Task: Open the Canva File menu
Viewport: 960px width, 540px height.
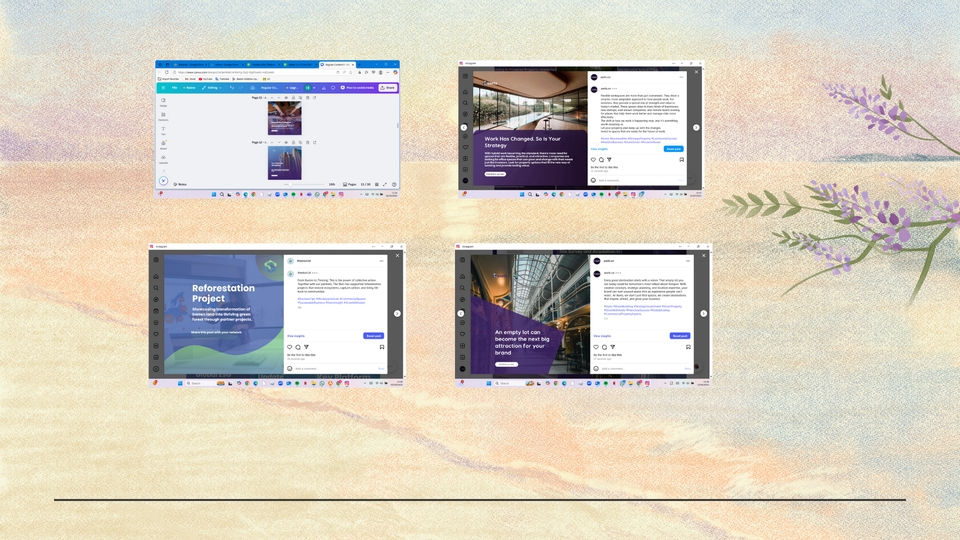Action: coord(174,88)
